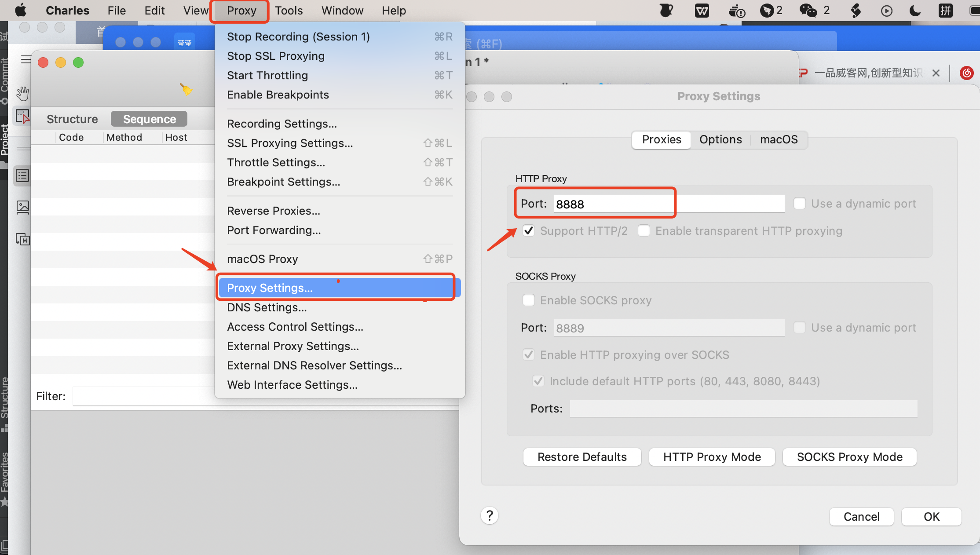
Task: Click the Host column header
Action: click(x=176, y=137)
